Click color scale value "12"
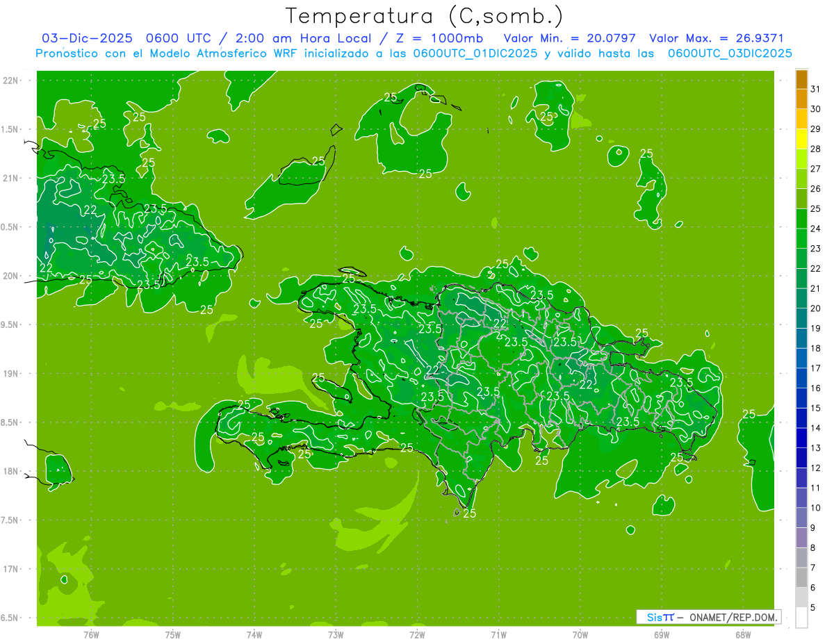 point(815,469)
